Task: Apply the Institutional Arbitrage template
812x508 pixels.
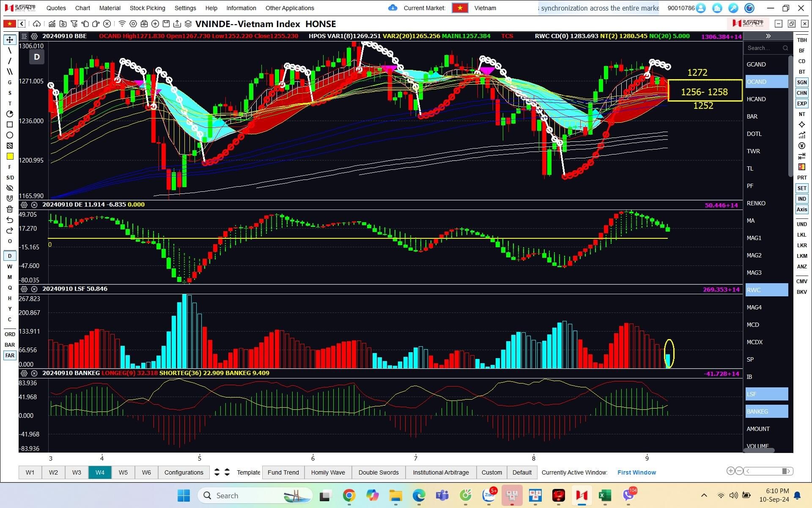Action: tap(441, 472)
